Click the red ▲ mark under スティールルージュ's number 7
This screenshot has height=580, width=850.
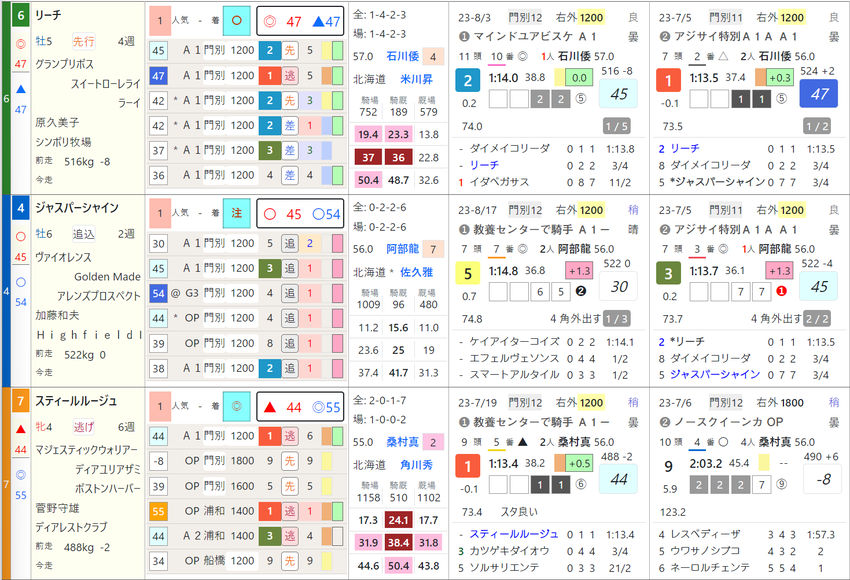click(x=21, y=429)
